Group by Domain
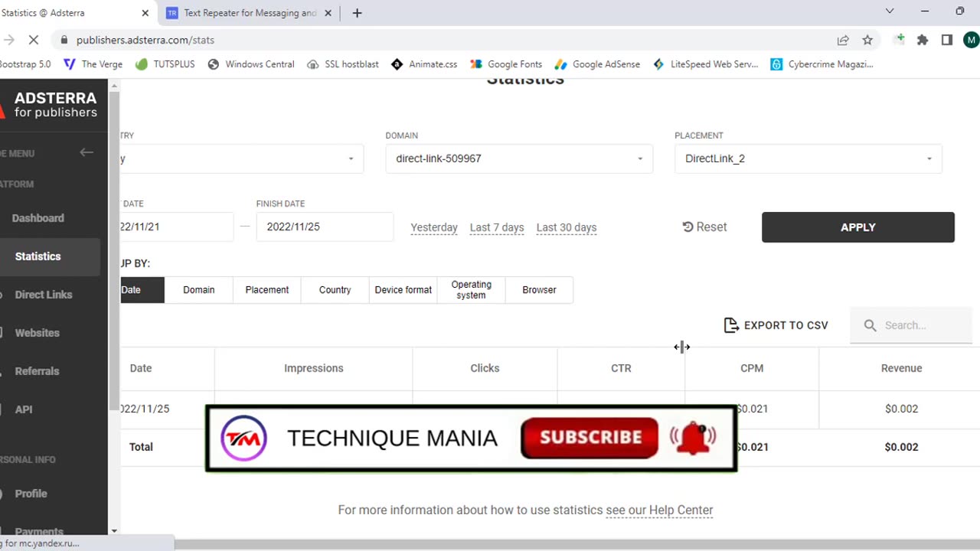Viewport: 980px width, 551px height. pyautogui.click(x=199, y=290)
